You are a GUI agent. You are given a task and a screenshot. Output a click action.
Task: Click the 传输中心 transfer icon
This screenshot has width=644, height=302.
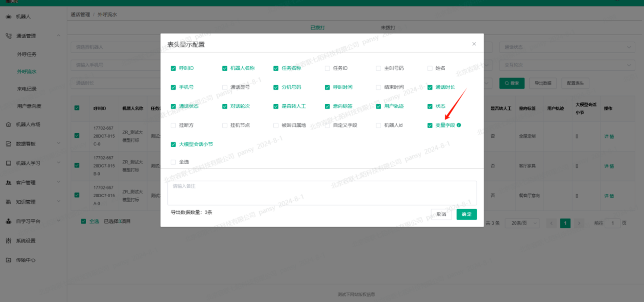pyautogui.click(x=8, y=260)
